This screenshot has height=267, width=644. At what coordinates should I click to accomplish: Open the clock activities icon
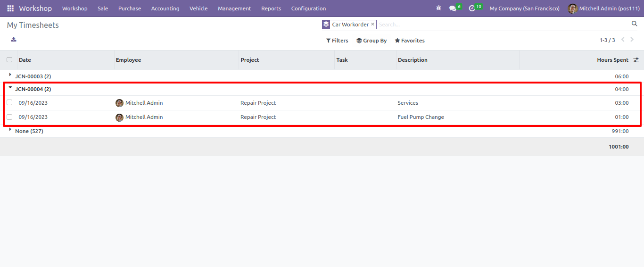point(472,8)
